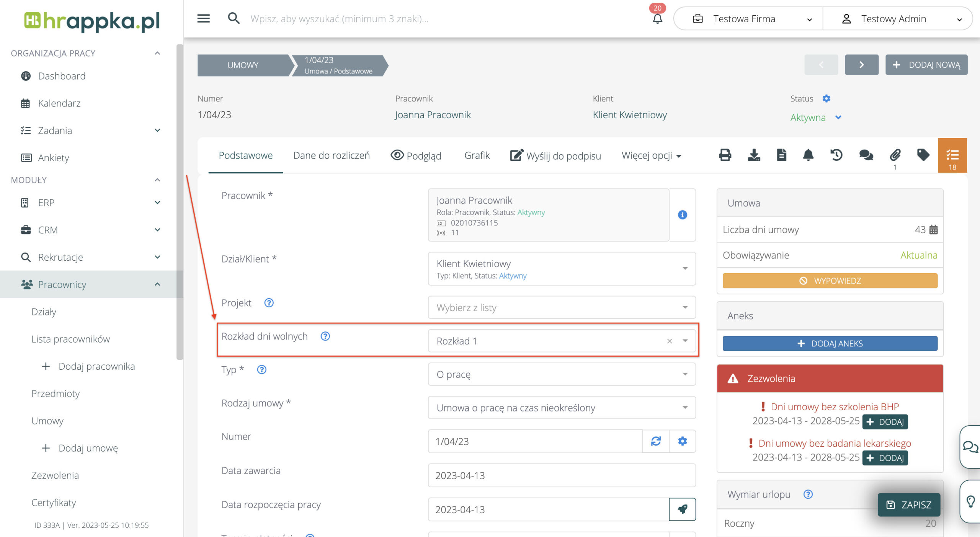Open the history clock icon
Viewport: 980px width, 537px height.
pyautogui.click(x=836, y=155)
